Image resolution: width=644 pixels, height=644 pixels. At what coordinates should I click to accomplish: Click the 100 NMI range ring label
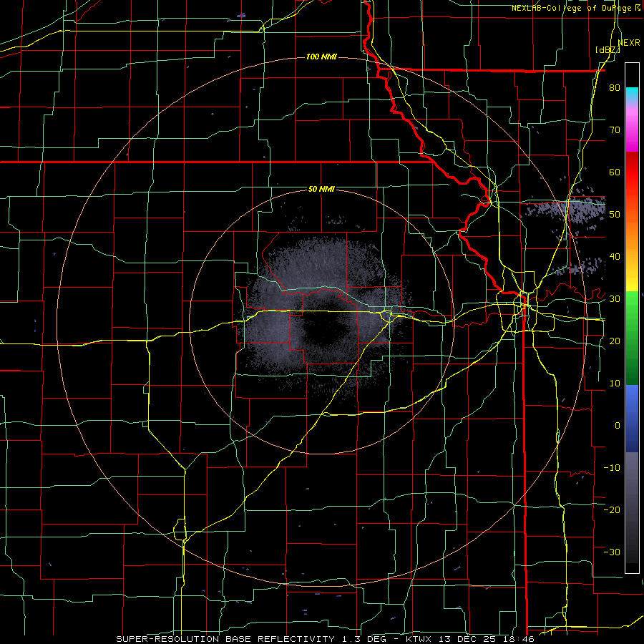[x=321, y=57]
